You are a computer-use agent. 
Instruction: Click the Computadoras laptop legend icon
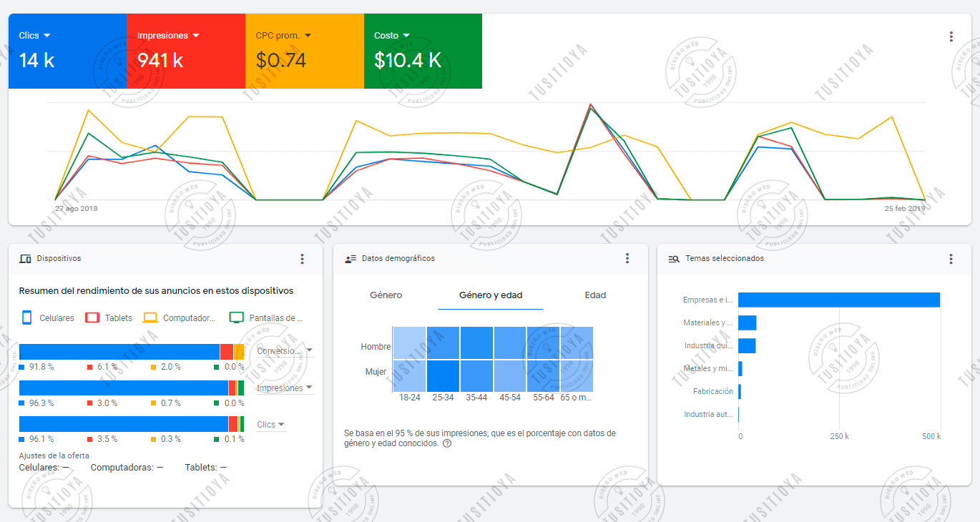tap(150, 317)
